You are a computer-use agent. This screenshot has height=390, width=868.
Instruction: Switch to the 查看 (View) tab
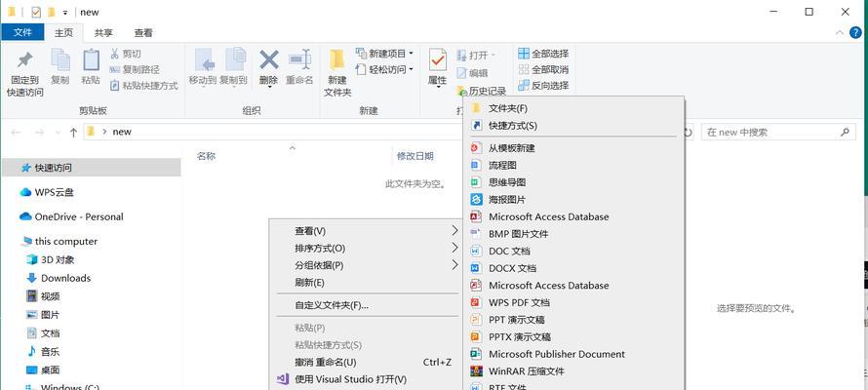[x=143, y=32]
